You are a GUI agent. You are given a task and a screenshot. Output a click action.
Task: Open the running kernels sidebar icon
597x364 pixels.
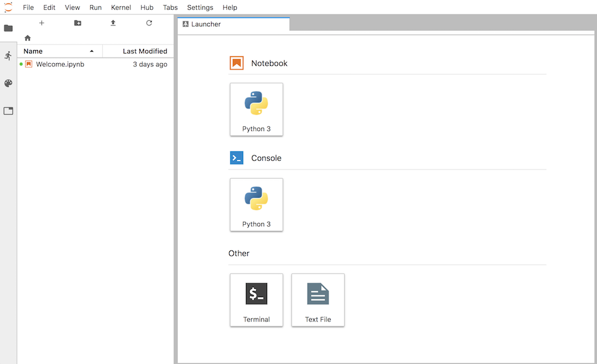tap(8, 56)
